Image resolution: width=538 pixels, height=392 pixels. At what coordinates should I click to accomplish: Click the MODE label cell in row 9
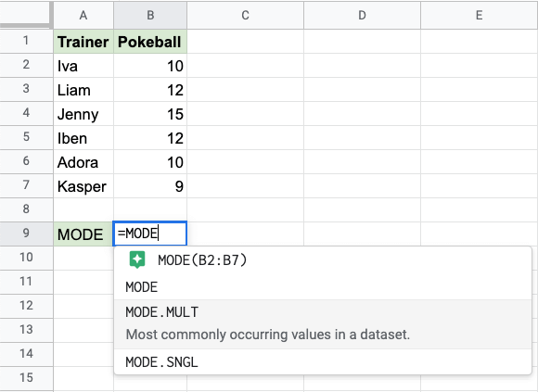click(x=83, y=234)
